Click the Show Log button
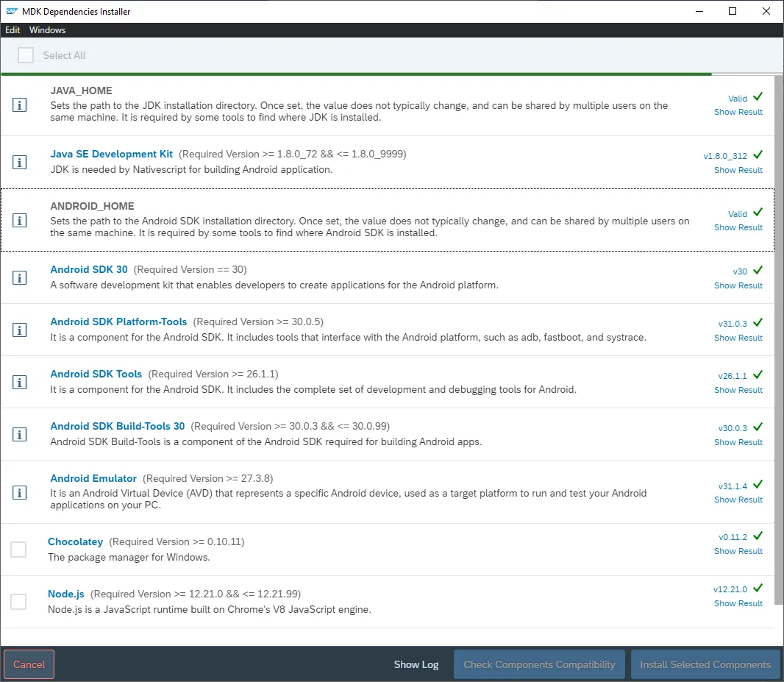Viewport: 784px width, 682px height. (416, 664)
